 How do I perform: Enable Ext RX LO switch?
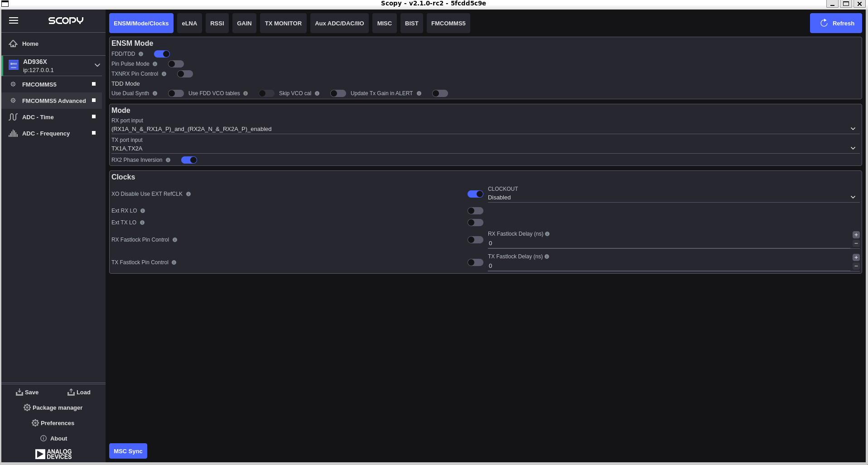pyautogui.click(x=475, y=211)
